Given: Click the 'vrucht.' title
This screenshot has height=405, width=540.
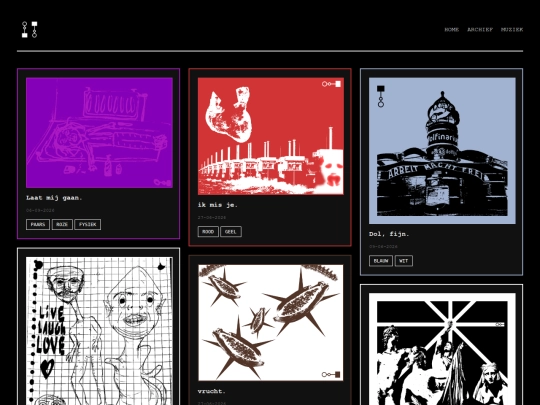Looking at the screenshot, I should pos(211,391).
